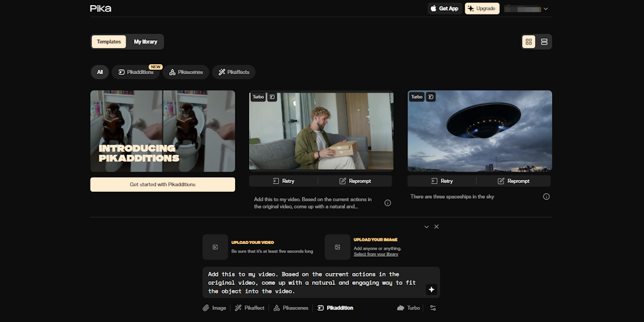This screenshot has width=644, height=322.
Task: Open generation settings sliders icon
Action: coord(433,308)
